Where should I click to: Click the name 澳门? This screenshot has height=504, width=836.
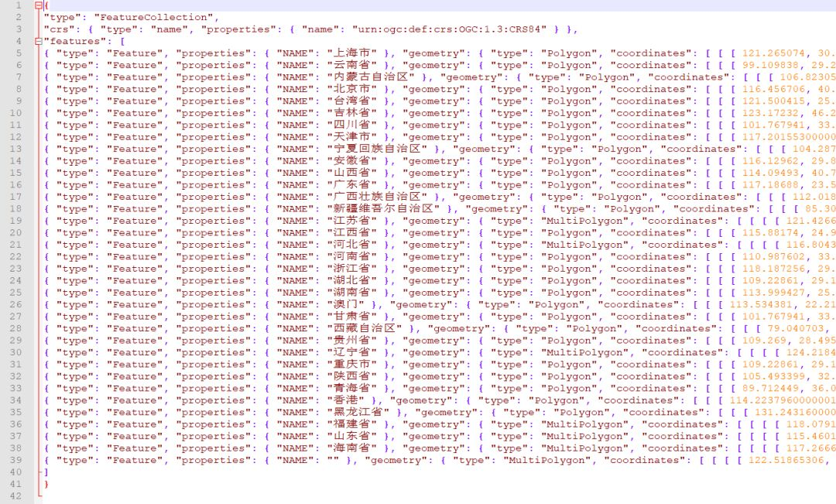pyautogui.click(x=345, y=304)
